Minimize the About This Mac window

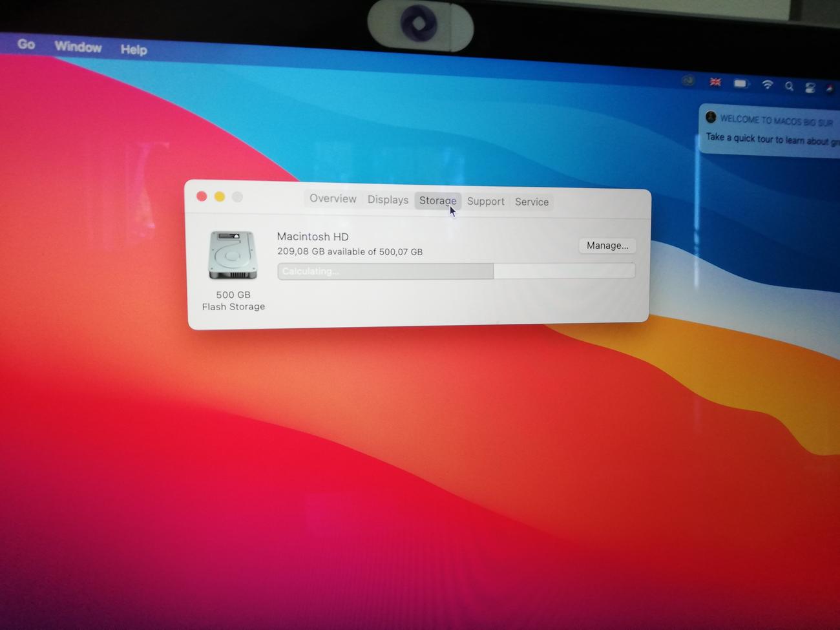[220, 196]
